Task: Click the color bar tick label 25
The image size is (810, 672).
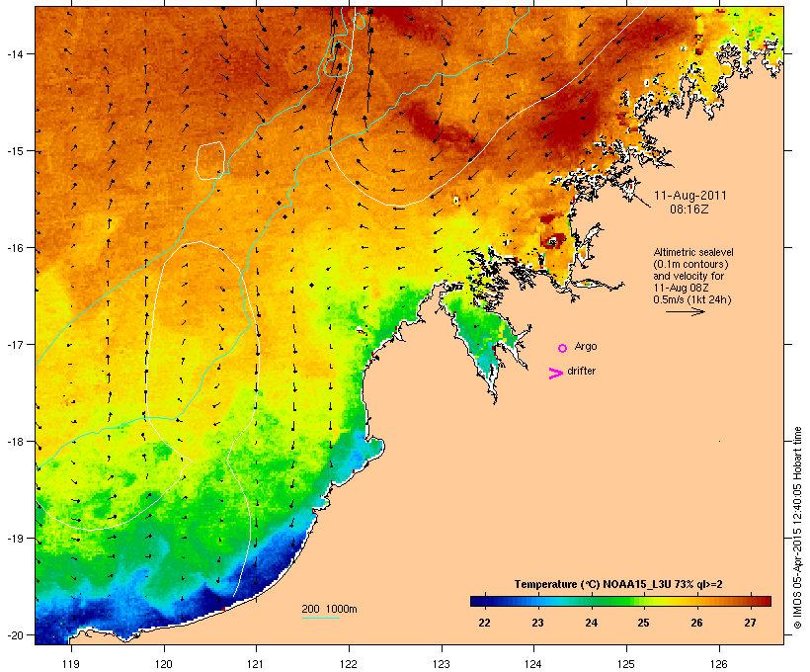Action: [x=643, y=623]
